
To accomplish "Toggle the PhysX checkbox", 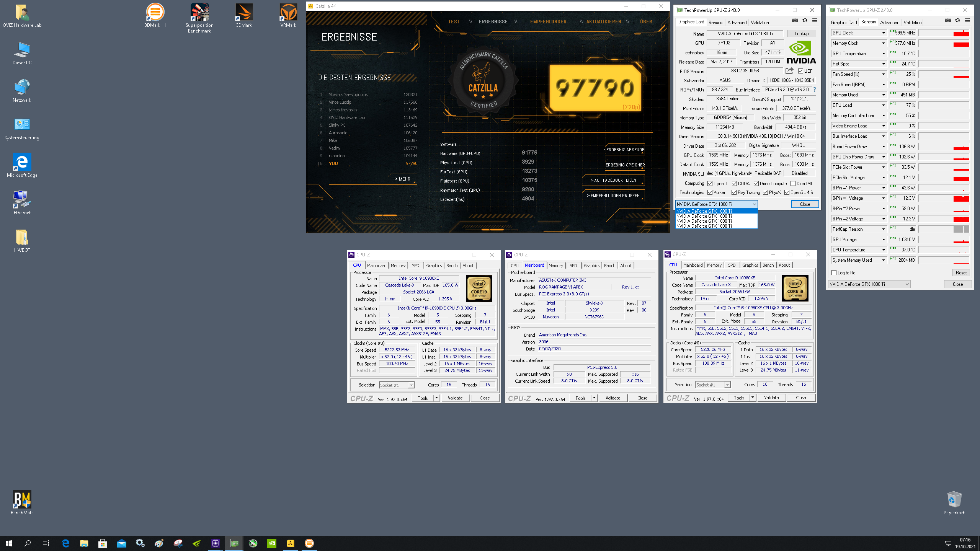I will (765, 192).
